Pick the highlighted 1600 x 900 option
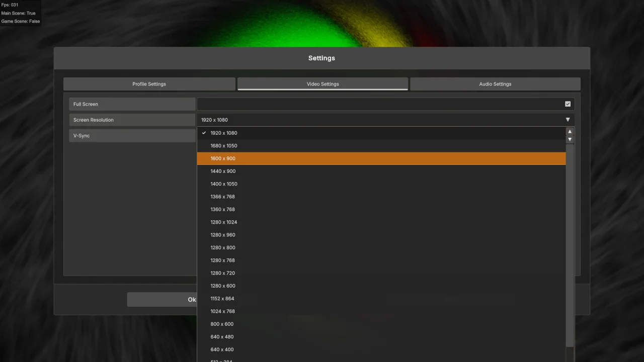Viewport: 644px width, 362px height. tap(381, 158)
